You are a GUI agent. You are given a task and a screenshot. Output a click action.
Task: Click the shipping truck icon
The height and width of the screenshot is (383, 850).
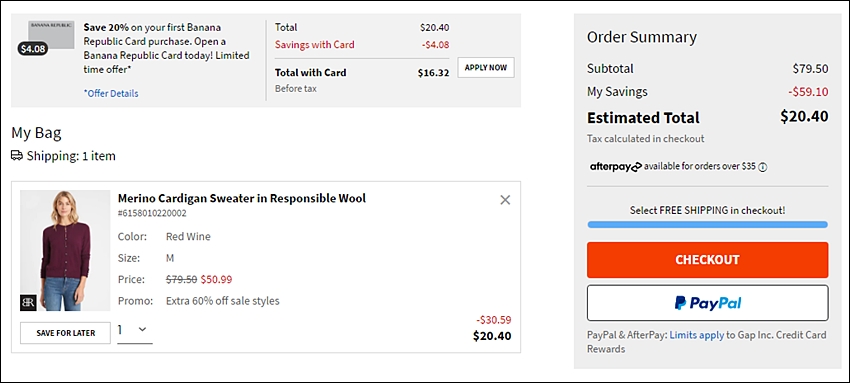click(17, 156)
